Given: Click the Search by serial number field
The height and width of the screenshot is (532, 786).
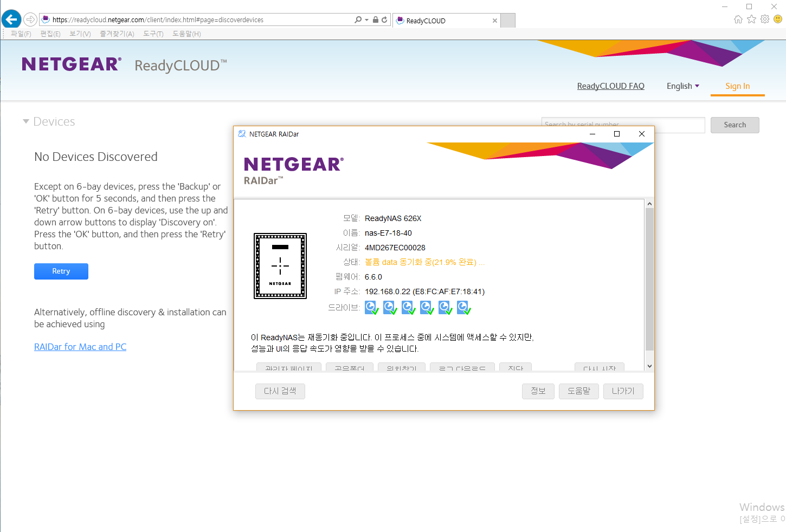Looking at the screenshot, I should coord(623,125).
